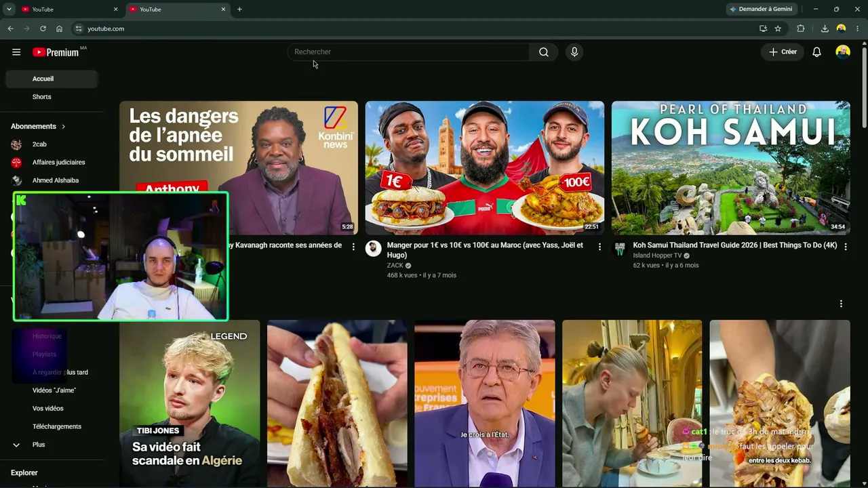Screen dimensions: 868x488
Task: Play the Koh Samui video thumbnail
Action: (x=730, y=168)
